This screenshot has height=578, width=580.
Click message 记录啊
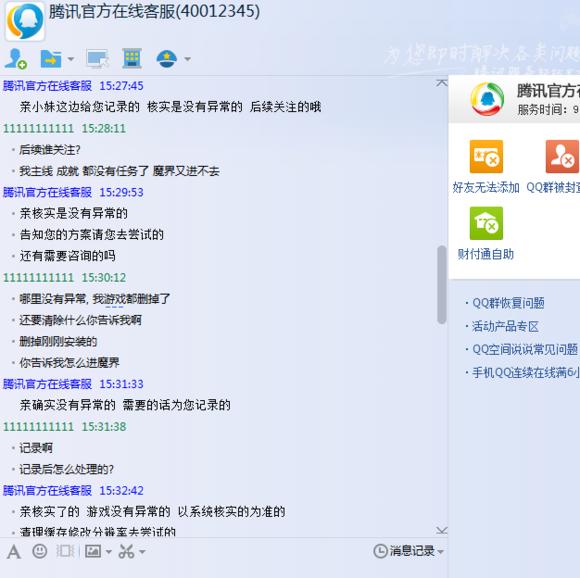click(36, 448)
